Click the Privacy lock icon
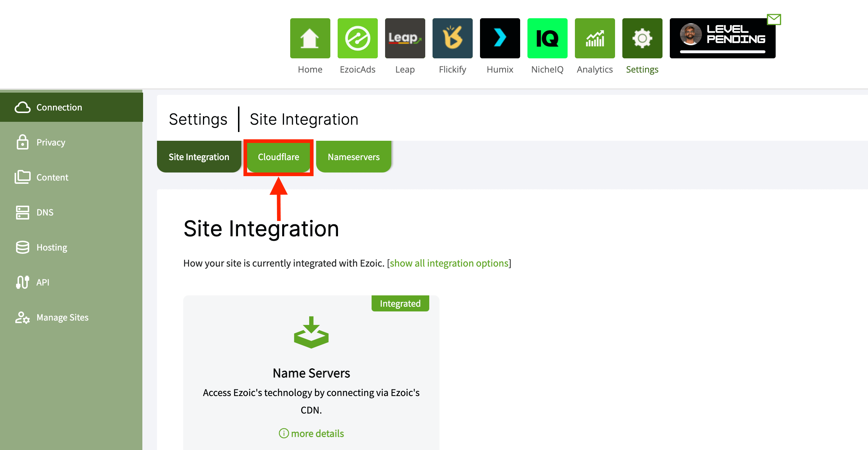This screenshot has width=868, height=450. 23,142
